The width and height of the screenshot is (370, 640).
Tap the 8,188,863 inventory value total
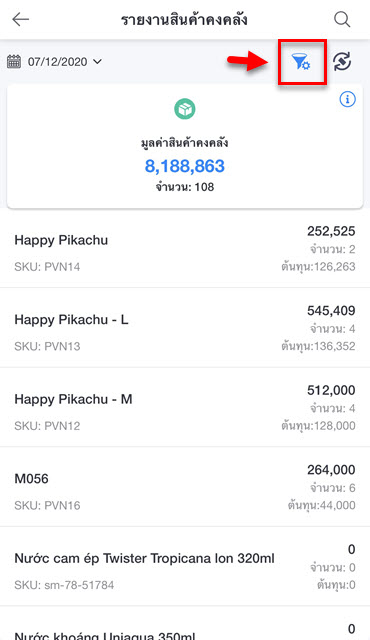click(x=185, y=166)
